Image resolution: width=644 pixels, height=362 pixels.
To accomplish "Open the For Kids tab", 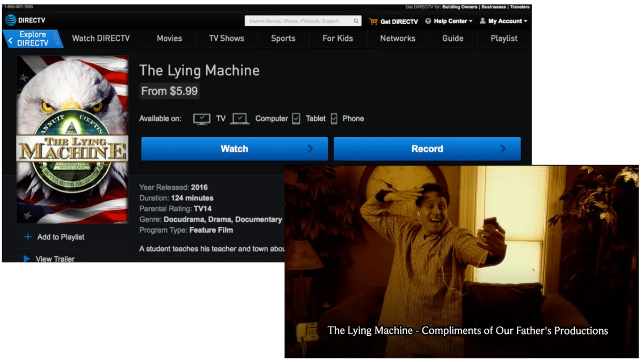I will [338, 38].
